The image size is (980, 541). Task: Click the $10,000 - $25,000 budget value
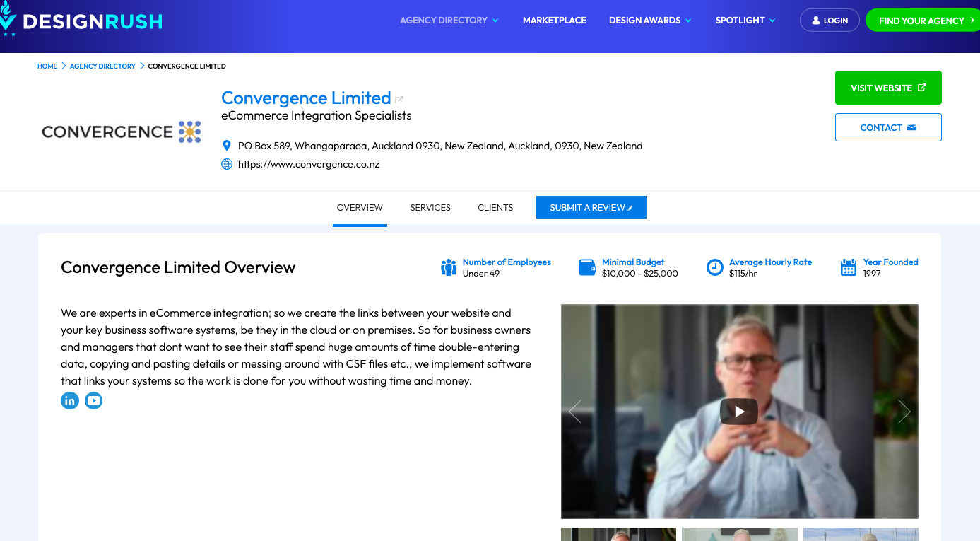(640, 273)
